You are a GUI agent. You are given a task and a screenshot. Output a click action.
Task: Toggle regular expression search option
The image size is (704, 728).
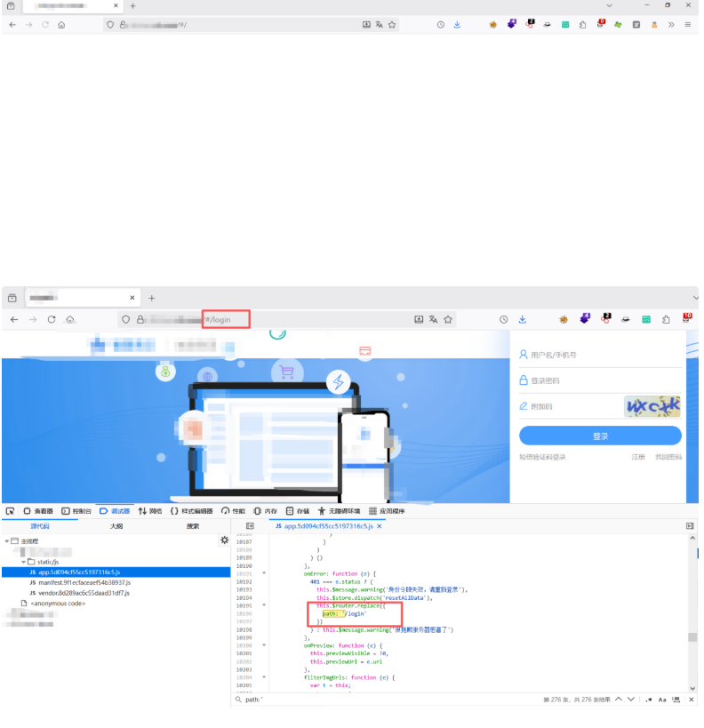click(x=649, y=700)
